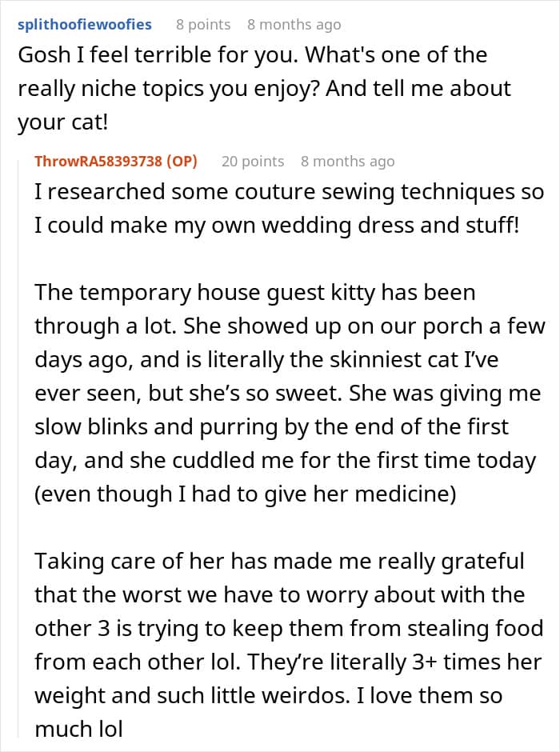
Task: Click OP reply '8 months ago' timestamp
Action: pos(348,161)
